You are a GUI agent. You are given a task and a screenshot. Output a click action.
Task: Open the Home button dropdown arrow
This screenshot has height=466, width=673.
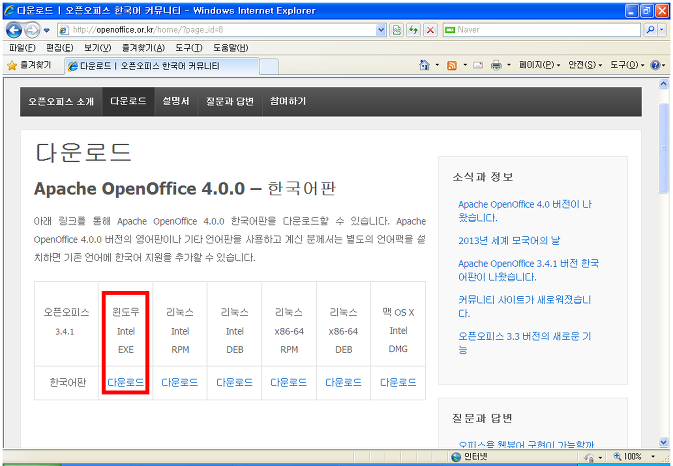tap(437, 65)
